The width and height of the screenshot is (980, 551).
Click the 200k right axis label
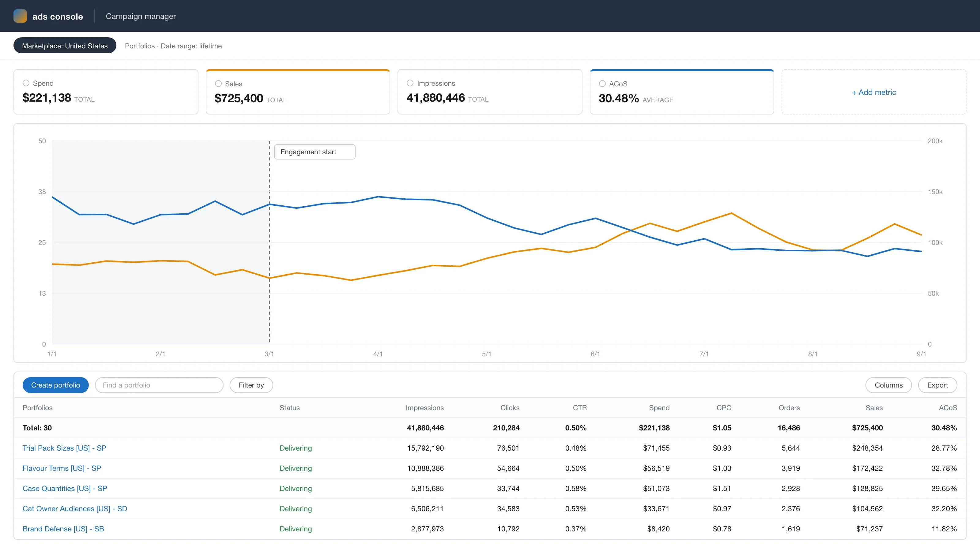[935, 141]
